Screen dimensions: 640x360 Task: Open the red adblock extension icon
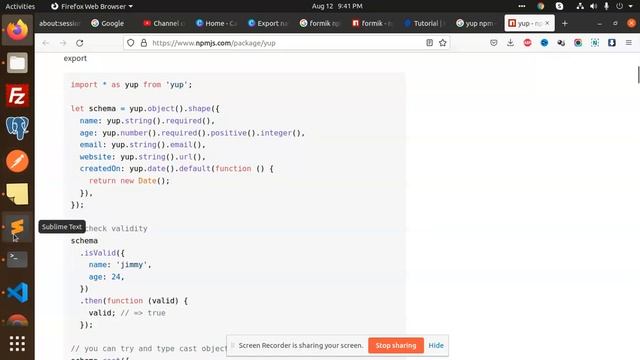527,43
